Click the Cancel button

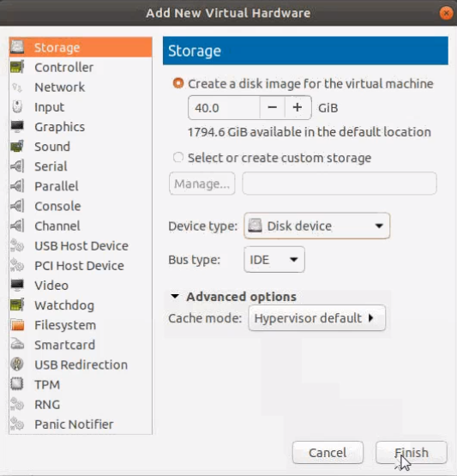[x=328, y=453]
